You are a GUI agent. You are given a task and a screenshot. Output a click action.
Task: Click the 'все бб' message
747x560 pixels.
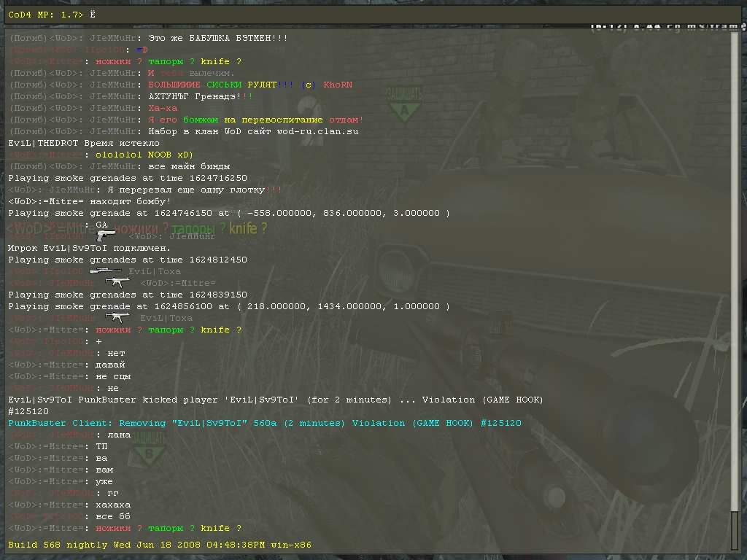[x=113, y=516]
